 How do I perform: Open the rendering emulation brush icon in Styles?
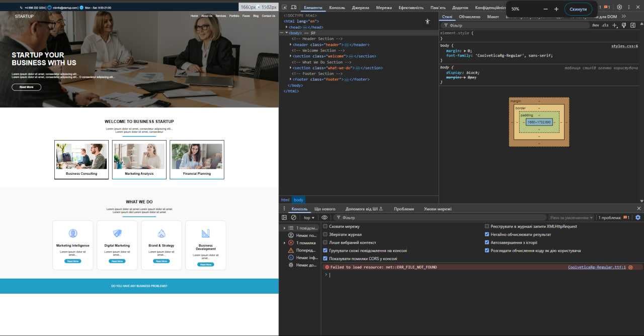tap(624, 25)
